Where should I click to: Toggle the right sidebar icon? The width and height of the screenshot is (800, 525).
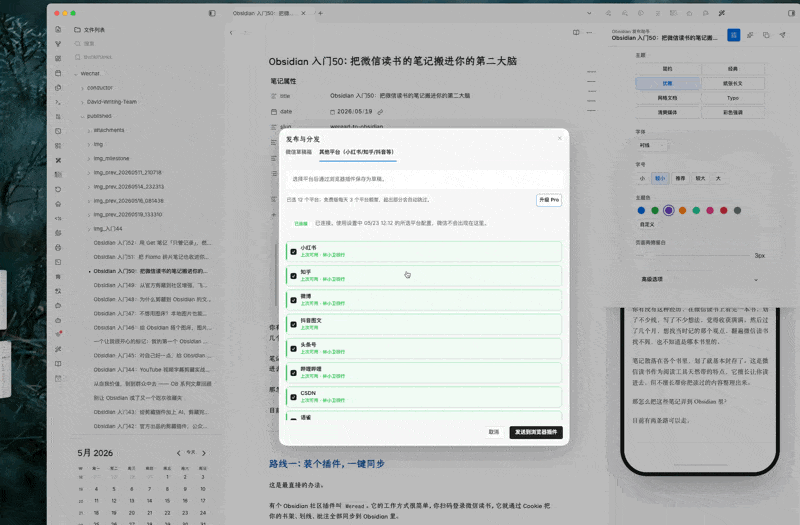tap(791, 13)
